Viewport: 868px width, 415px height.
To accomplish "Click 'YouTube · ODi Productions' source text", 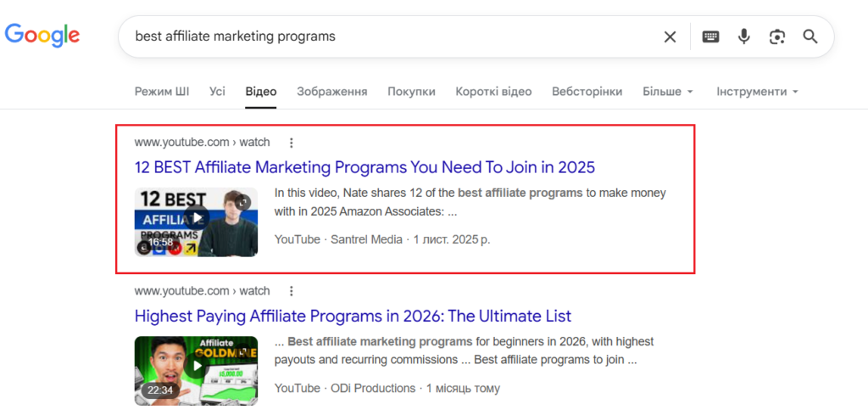I will [345, 389].
